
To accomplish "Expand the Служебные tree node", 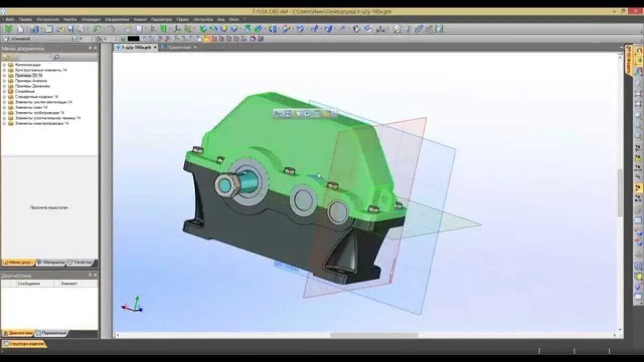I will [x=5, y=91].
